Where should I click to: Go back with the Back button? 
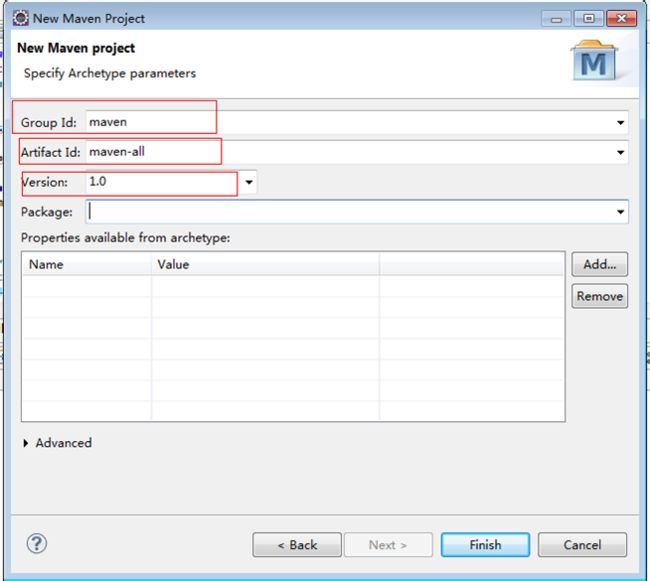(297, 545)
